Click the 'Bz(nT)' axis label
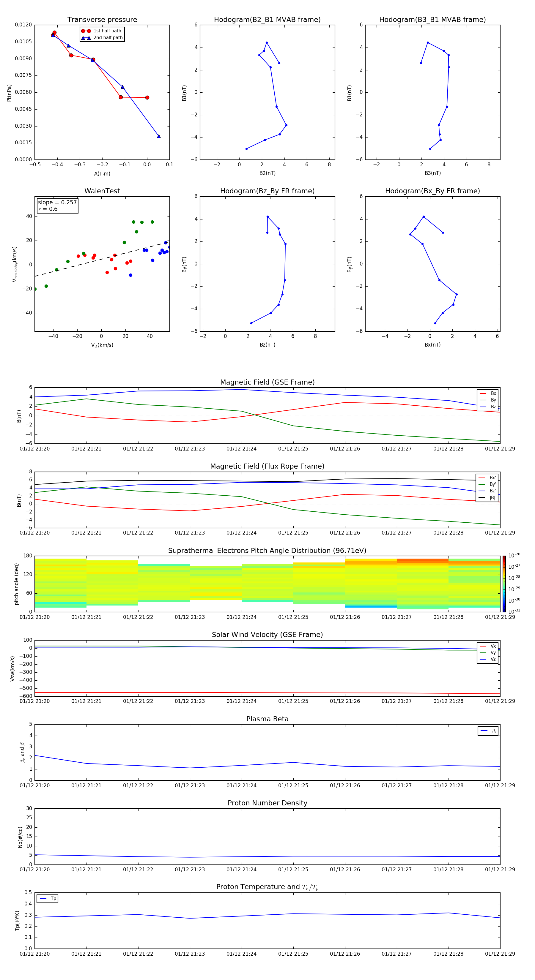 [267, 345]
